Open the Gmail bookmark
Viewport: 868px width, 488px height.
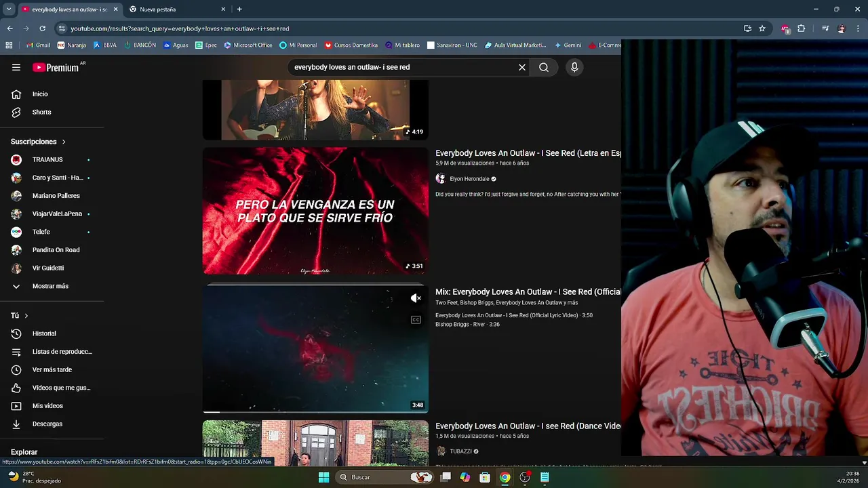[38, 45]
